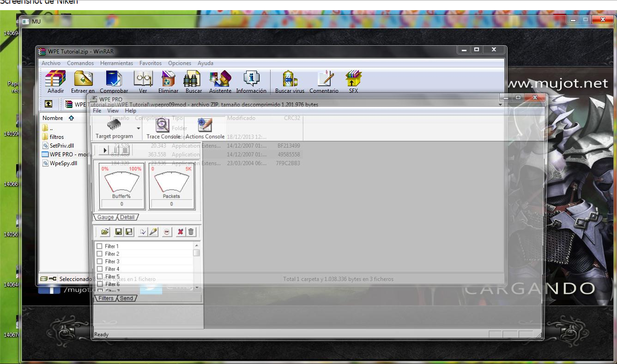Click the Buscar virus toolbar icon

pyautogui.click(x=290, y=79)
